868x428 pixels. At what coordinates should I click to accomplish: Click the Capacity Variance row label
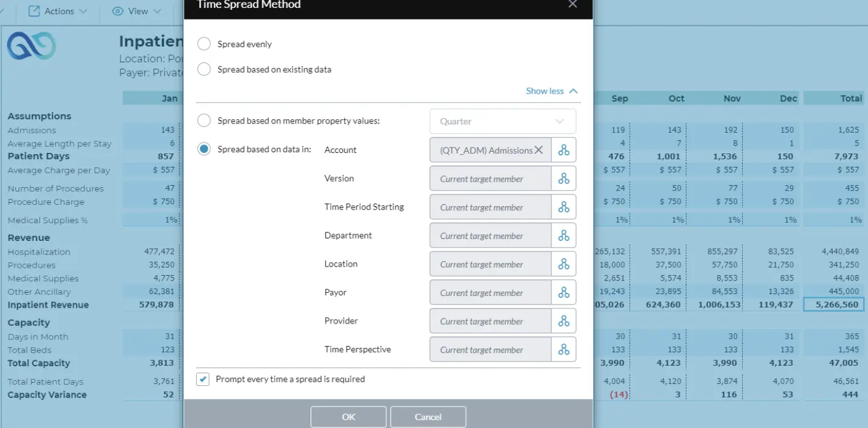(x=47, y=395)
